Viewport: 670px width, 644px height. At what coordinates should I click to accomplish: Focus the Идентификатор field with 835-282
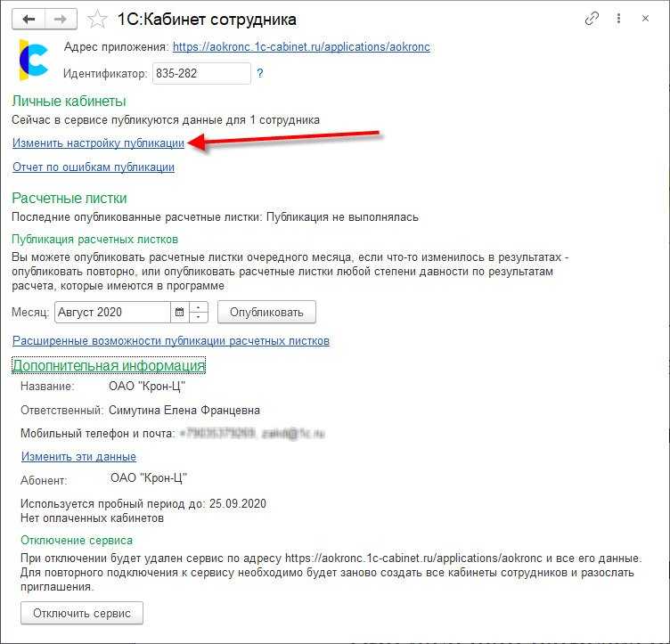pyautogui.click(x=201, y=73)
